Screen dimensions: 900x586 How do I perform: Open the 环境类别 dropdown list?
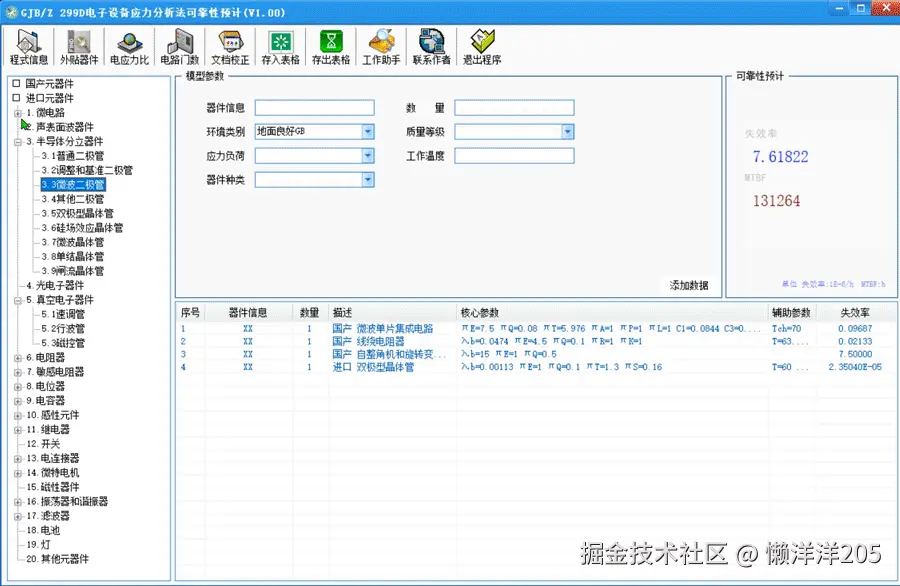[x=368, y=131]
